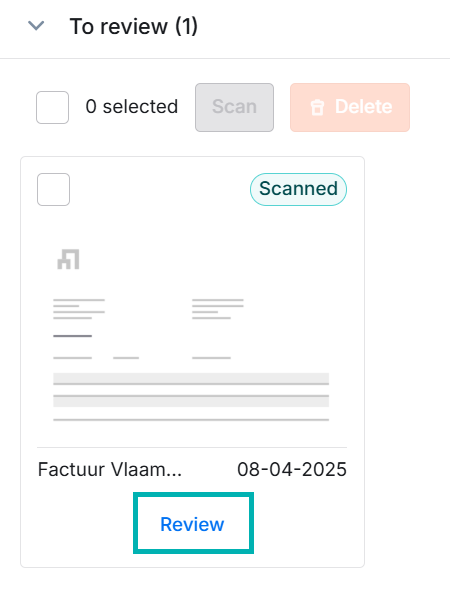Click the shaded table rows in the thumbnail
Screen dimensions: 450x589
coord(191,390)
